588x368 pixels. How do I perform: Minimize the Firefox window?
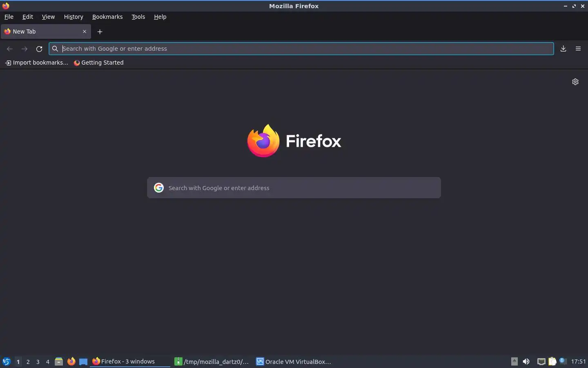point(566,6)
